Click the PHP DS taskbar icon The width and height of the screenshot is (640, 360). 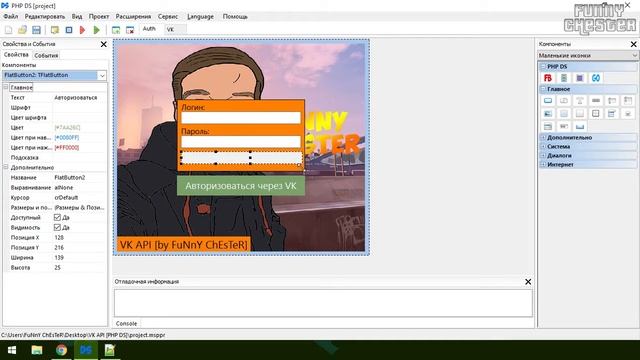tap(86, 350)
